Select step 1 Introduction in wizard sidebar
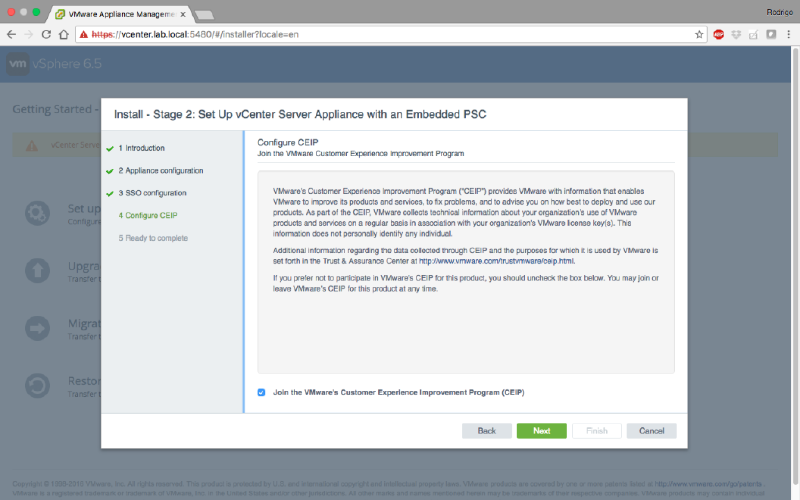This screenshot has height=500, width=800. pyautogui.click(x=141, y=148)
